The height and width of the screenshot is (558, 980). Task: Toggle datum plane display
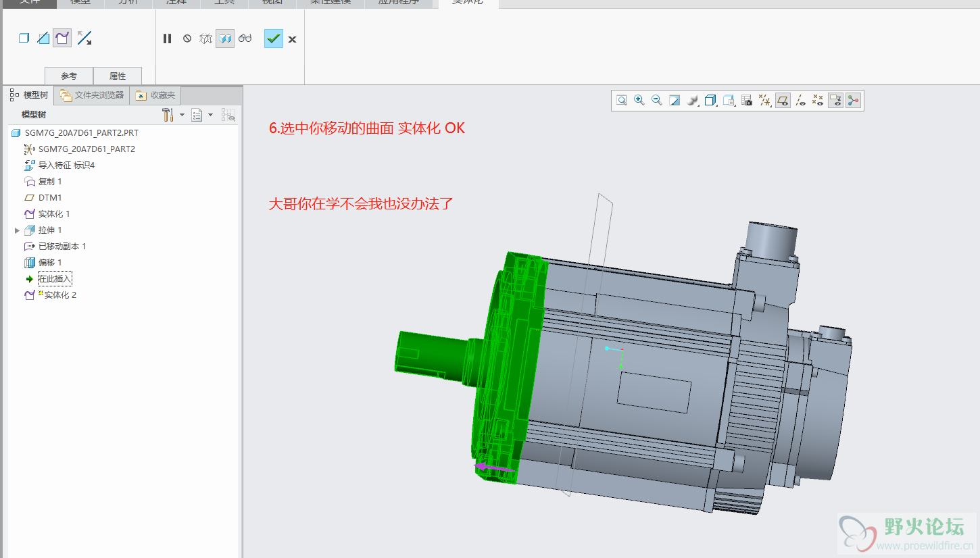783,101
